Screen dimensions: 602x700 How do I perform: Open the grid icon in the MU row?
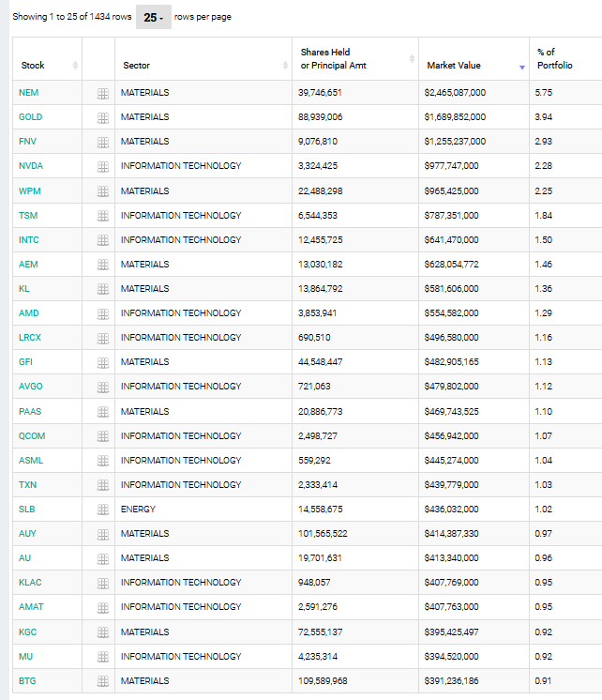(103, 658)
